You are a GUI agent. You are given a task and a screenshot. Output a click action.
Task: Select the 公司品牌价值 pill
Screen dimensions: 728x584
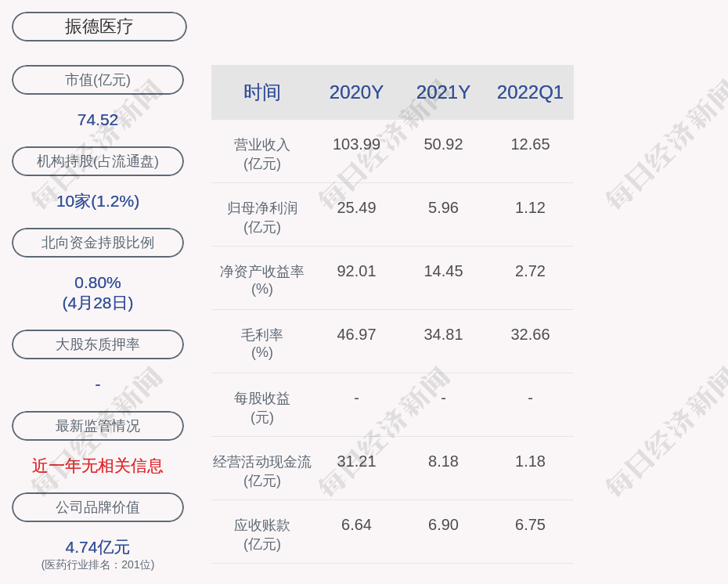(x=98, y=507)
